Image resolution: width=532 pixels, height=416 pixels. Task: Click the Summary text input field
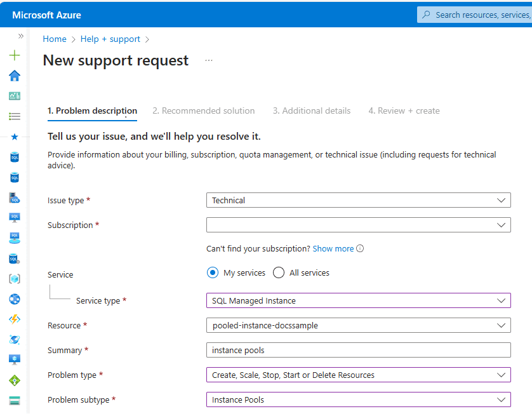click(359, 350)
